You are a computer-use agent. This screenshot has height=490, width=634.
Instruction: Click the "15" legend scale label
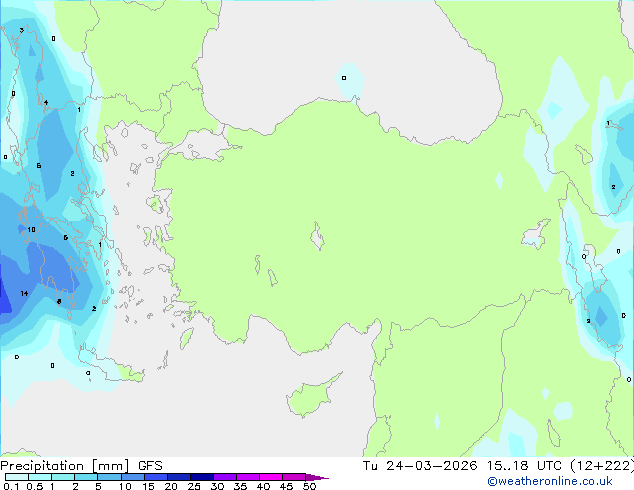[148, 486]
